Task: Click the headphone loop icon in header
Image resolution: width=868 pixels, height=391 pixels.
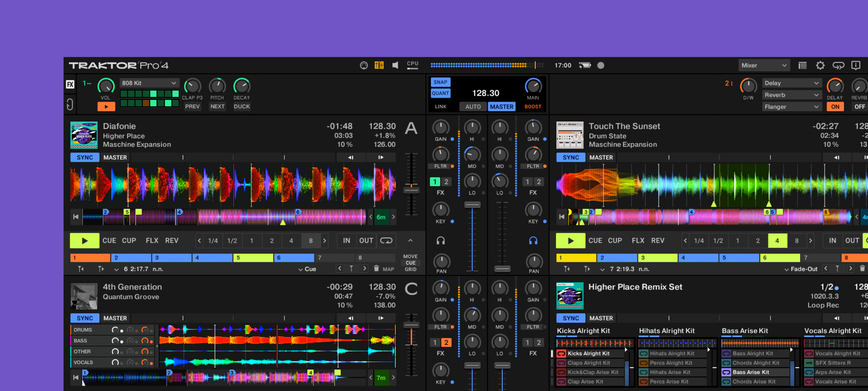Action: [x=838, y=66]
